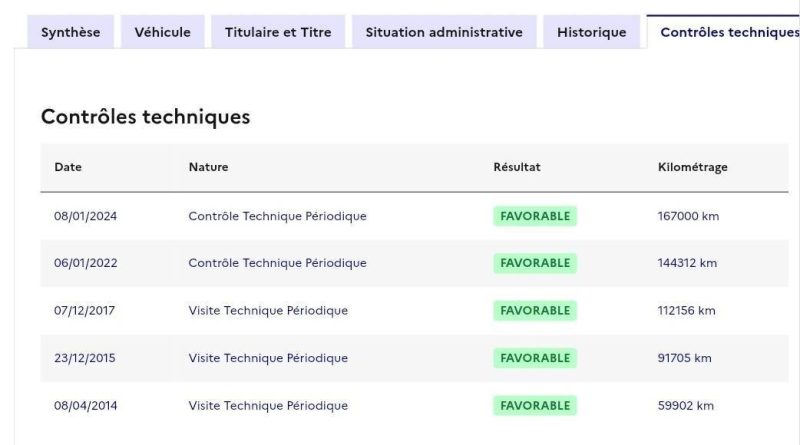
Task: Click the Contrôles techniques section heading
Action: (x=145, y=117)
